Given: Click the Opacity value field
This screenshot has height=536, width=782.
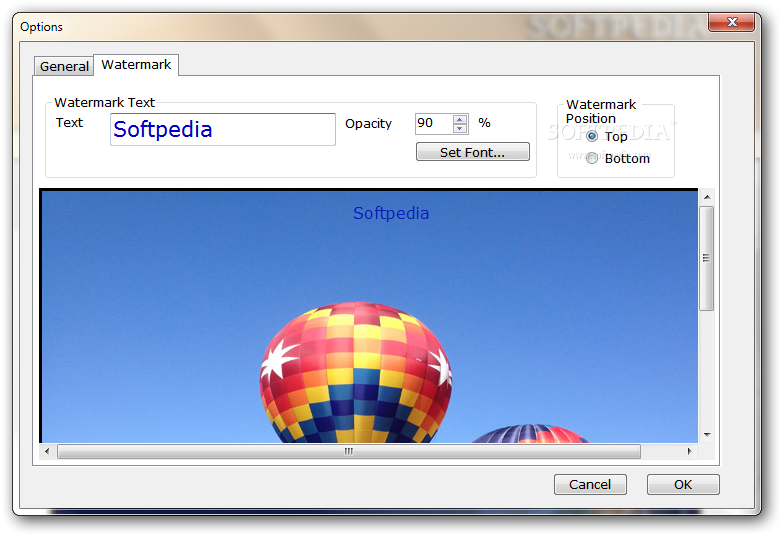Looking at the screenshot, I should tap(434, 123).
